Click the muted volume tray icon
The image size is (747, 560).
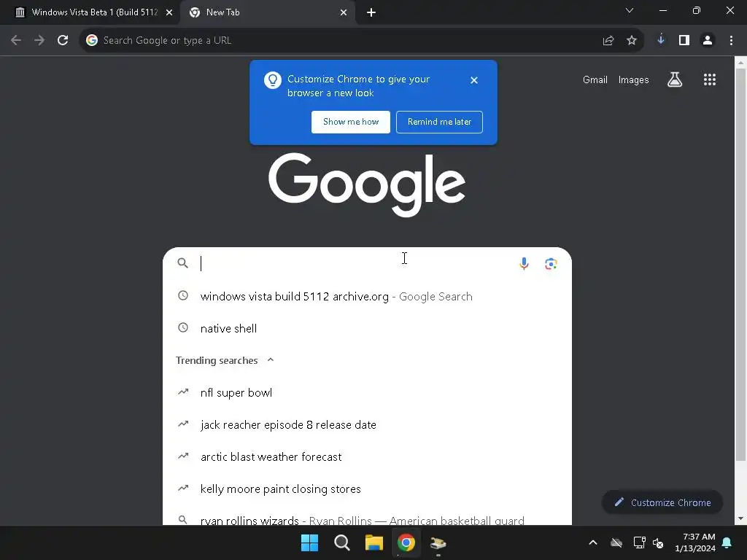[x=659, y=542]
